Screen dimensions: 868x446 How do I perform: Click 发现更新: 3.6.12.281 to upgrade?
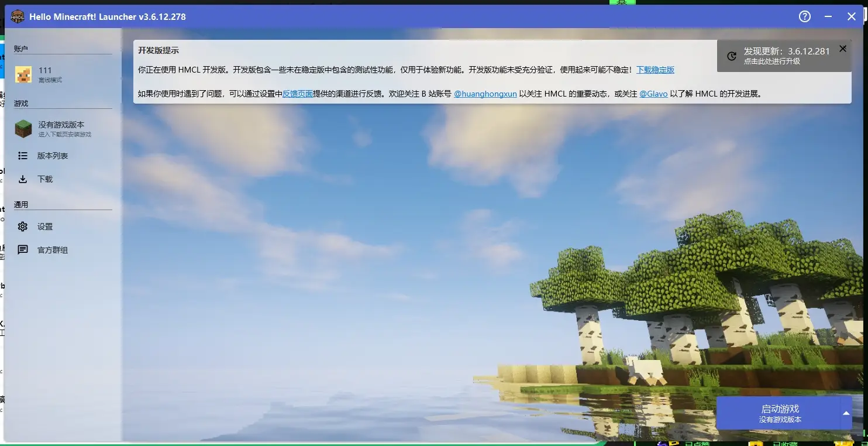[784, 56]
